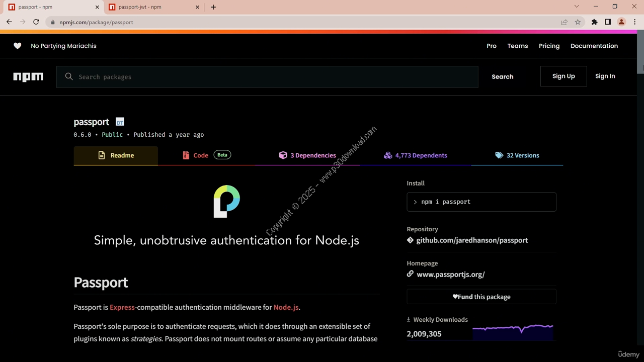This screenshot has width=644, height=362.
Task: Open a new tab with plus button
Action: point(213,7)
